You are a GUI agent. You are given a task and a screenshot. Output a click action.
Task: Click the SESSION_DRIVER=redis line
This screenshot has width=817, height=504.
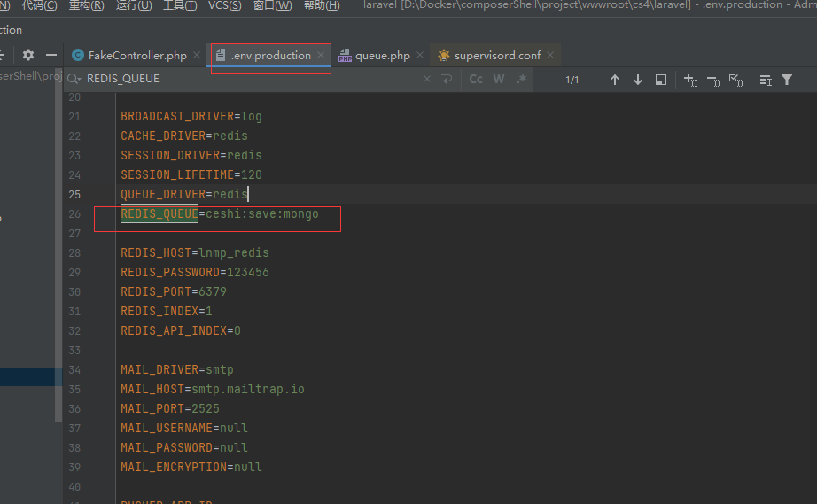(x=191, y=155)
